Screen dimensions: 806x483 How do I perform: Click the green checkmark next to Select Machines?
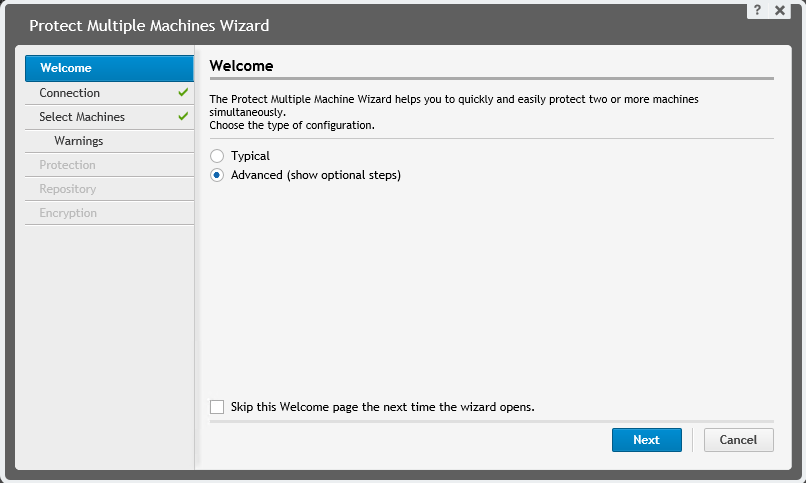tap(183, 117)
